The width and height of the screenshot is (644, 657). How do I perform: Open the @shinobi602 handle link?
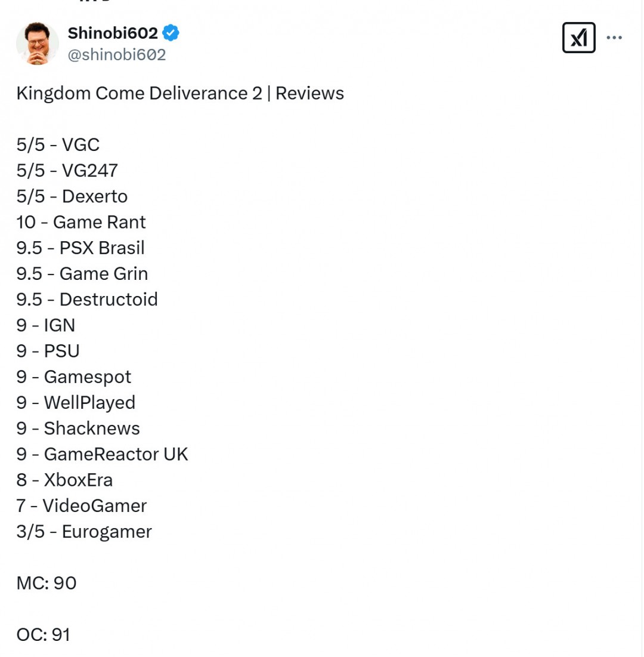[117, 55]
